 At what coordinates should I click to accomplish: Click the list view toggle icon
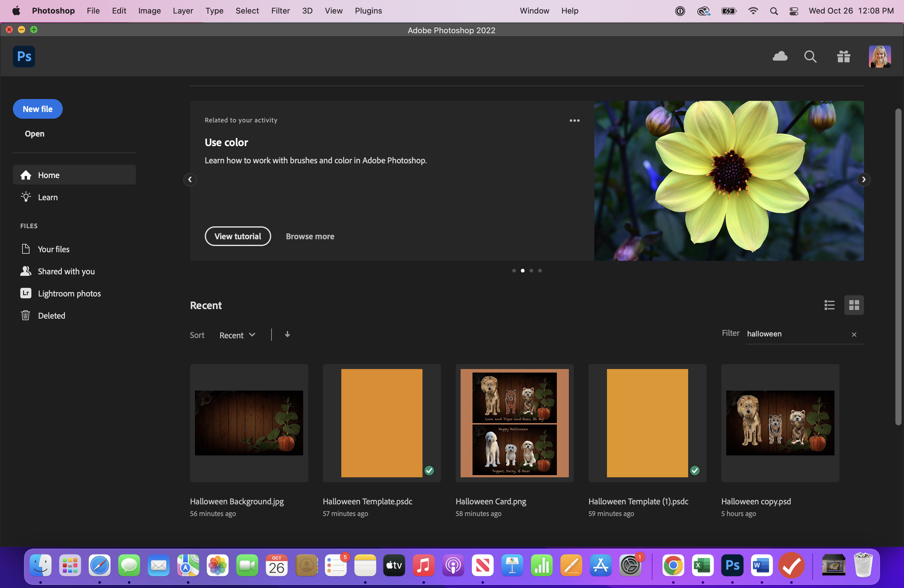click(x=830, y=304)
